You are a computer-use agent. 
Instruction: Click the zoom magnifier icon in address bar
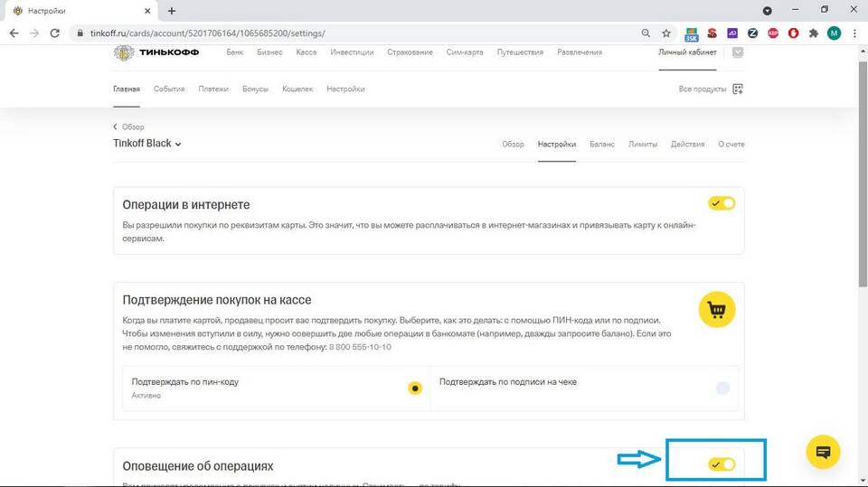tap(646, 33)
